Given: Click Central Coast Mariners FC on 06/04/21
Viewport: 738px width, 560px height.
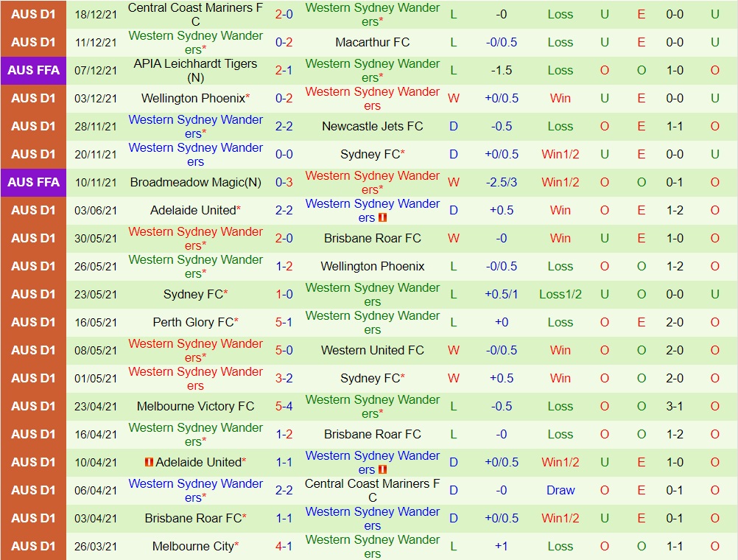Looking at the screenshot, I should coord(372,490).
